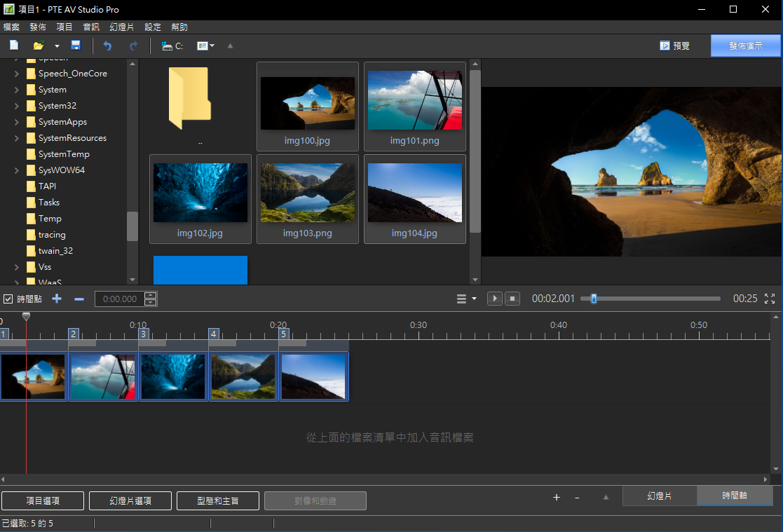783x532 pixels.
Task: Switch to the 時間軸 (Timeline) tab
Action: pyautogui.click(x=735, y=496)
